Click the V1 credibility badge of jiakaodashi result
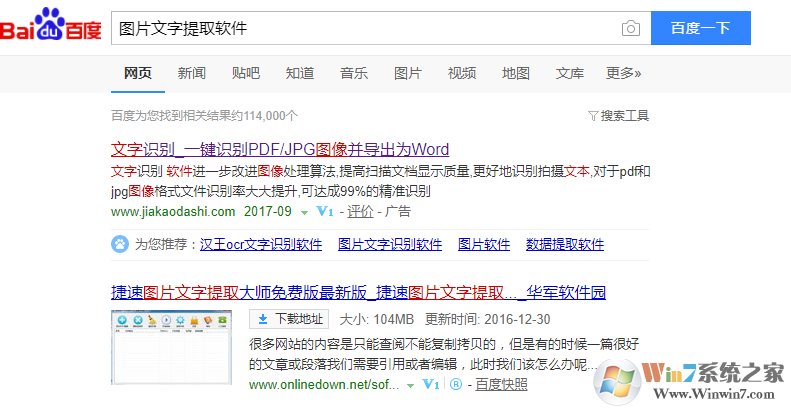Image resolution: width=791 pixels, height=408 pixels. click(324, 212)
